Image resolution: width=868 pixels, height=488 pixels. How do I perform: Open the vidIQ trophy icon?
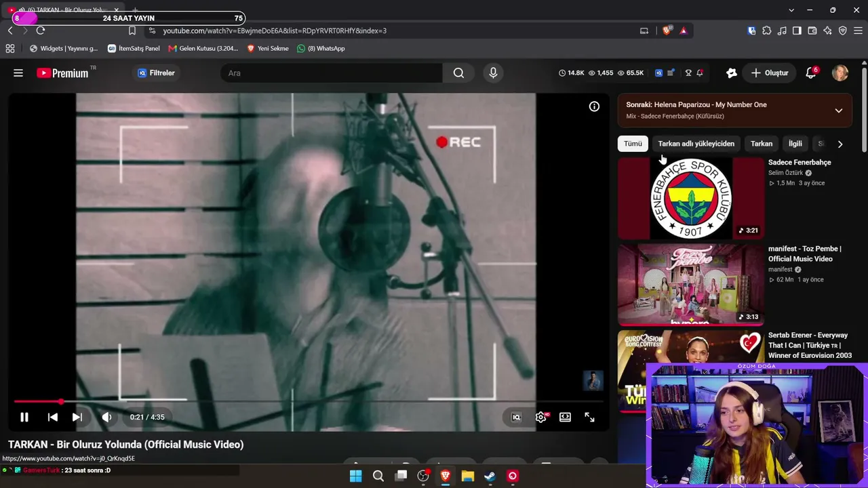688,73
